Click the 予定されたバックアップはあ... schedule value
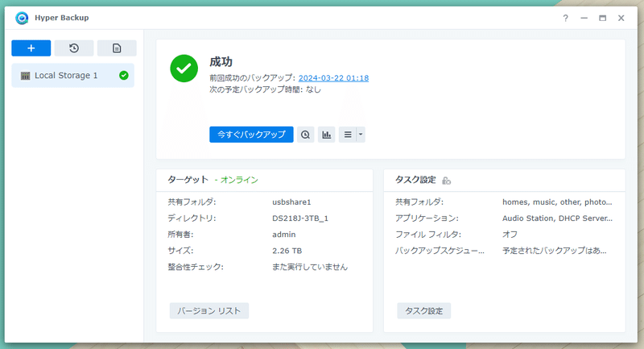 point(555,251)
